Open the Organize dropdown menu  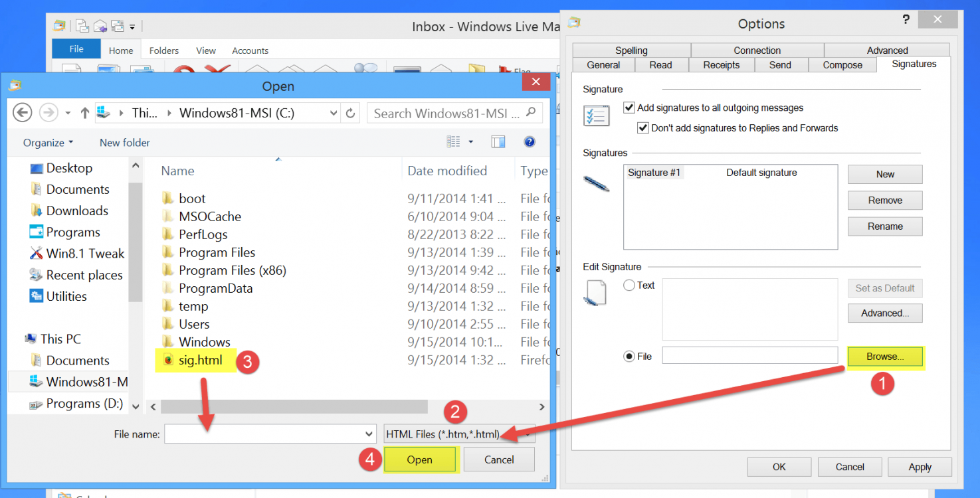[48, 143]
